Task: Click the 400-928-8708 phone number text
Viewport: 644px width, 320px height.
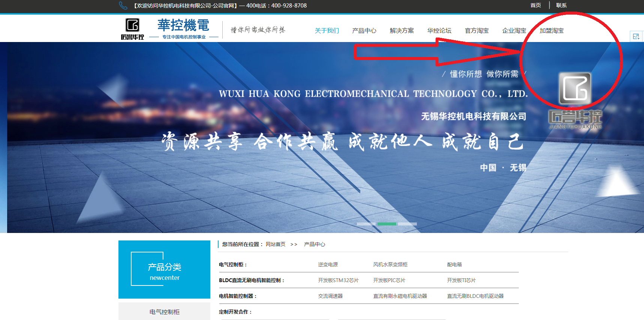Action: (289, 6)
